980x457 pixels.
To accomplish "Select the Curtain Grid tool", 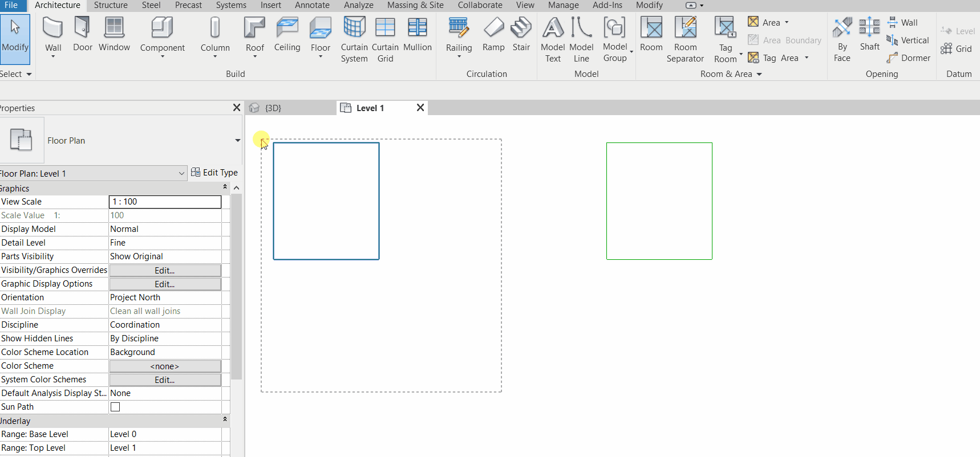I will 385,40.
